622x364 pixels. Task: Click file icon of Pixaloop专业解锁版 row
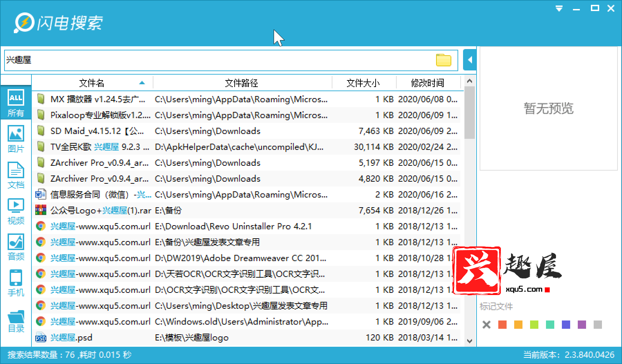click(x=41, y=115)
